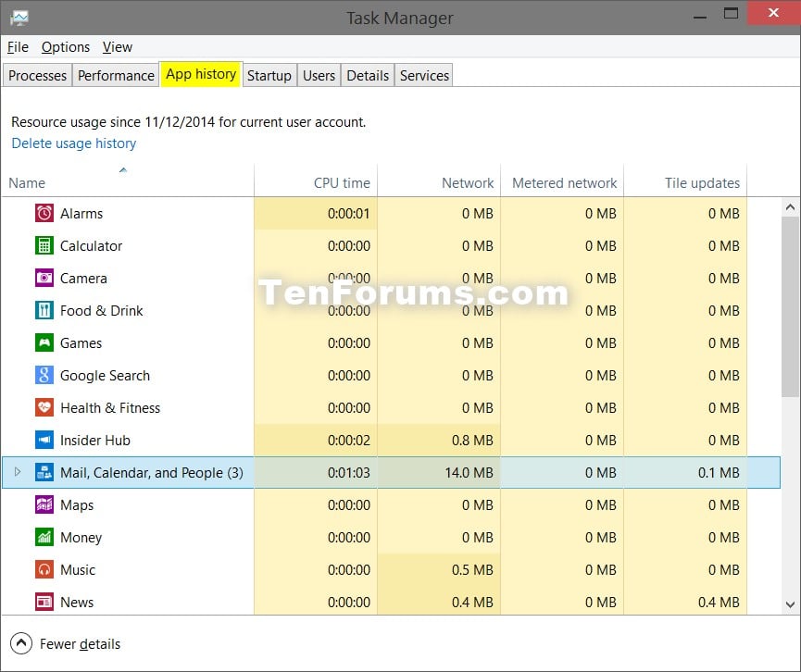Screen dimensions: 801x672
Task: Click the Fewer details label
Action: point(81,644)
